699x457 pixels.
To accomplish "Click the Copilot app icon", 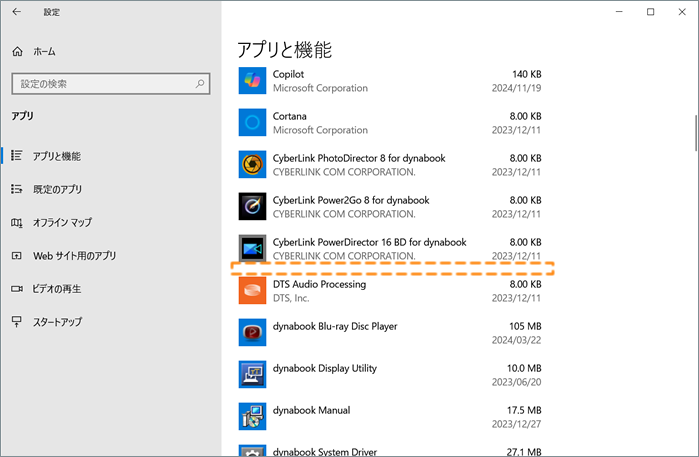I will tap(252, 81).
